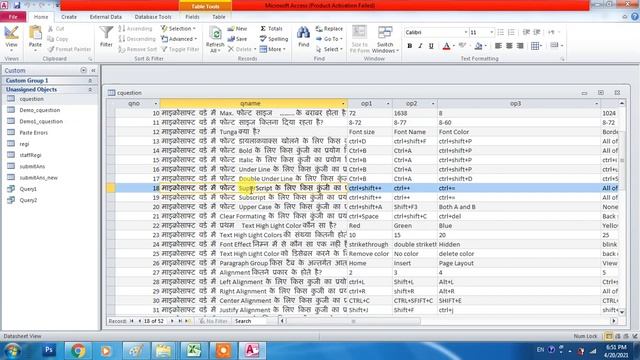The image size is (640, 360).
Task: Open the Selection dropdown
Action: 178,29
